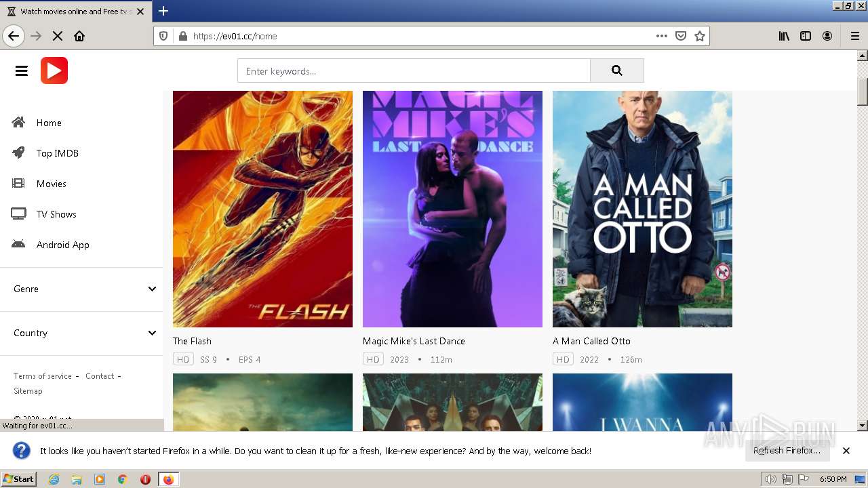Open the Firefox application menu
Viewport: 868px width, 488px height.
point(854,36)
